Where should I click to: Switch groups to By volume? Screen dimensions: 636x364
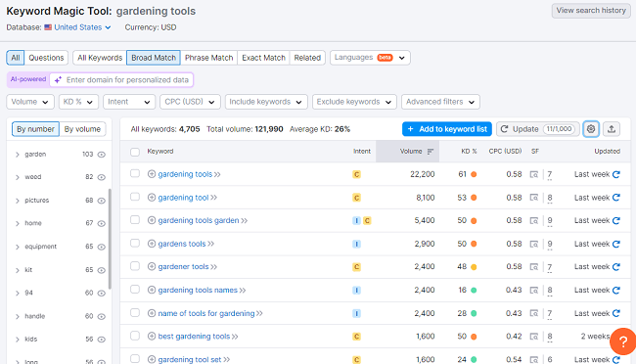[82, 129]
